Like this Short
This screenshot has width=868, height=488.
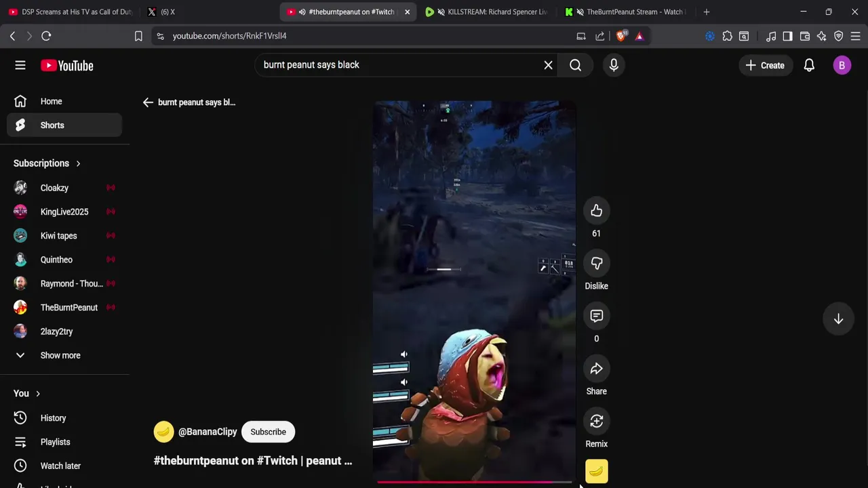[596, 211]
